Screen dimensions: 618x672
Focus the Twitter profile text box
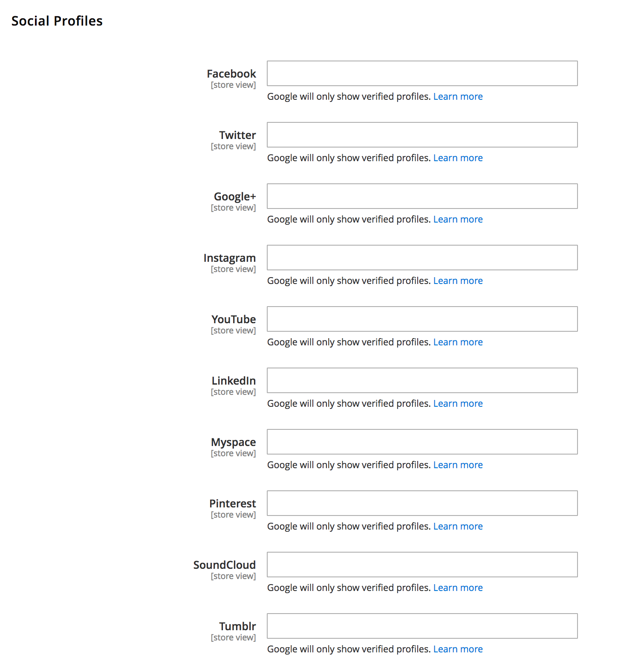tap(422, 135)
